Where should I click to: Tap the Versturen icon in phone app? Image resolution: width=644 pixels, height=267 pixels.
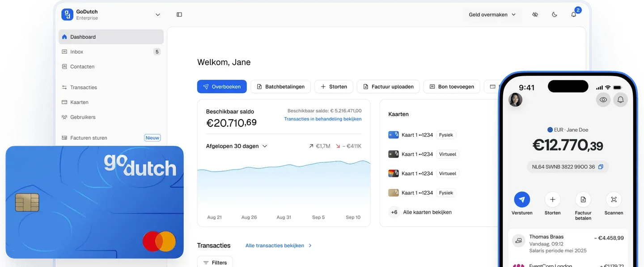[522, 199]
